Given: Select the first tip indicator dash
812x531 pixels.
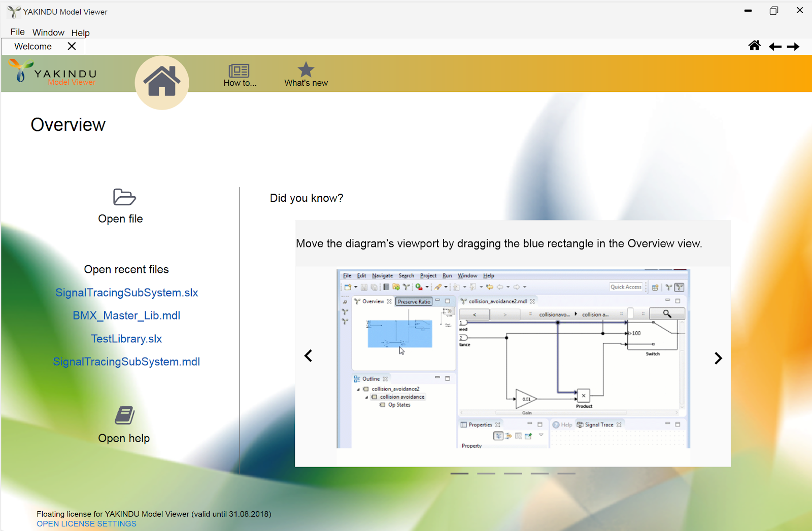Looking at the screenshot, I should pyautogui.click(x=459, y=473).
